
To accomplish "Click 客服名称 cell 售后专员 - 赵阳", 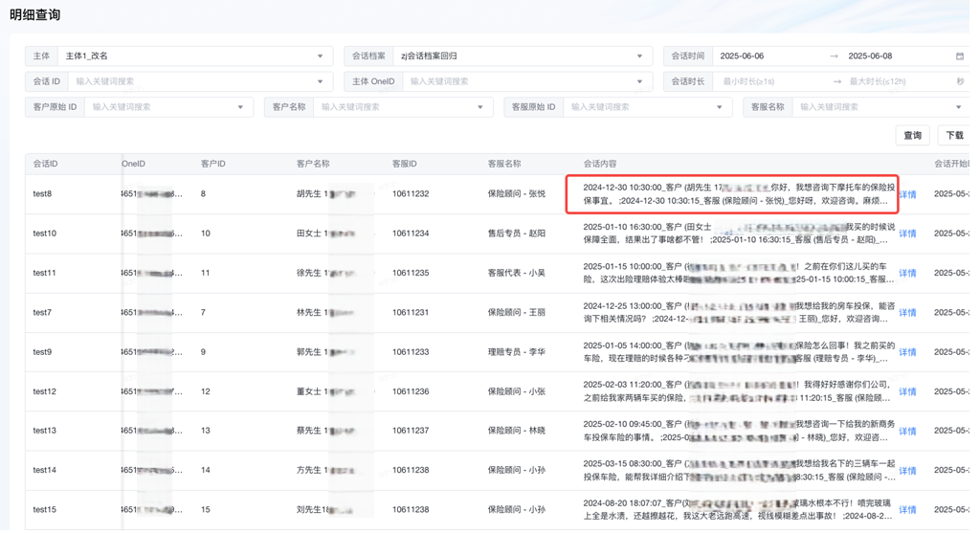I will click(x=516, y=234).
